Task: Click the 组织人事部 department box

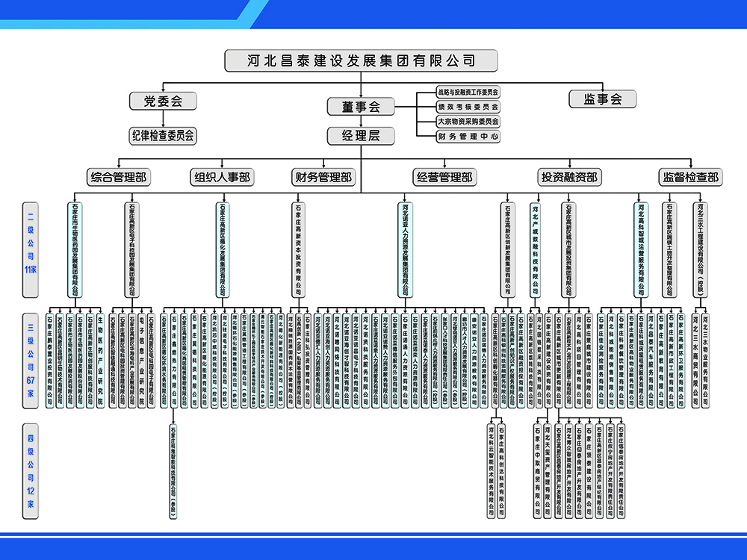Action: tap(222, 178)
